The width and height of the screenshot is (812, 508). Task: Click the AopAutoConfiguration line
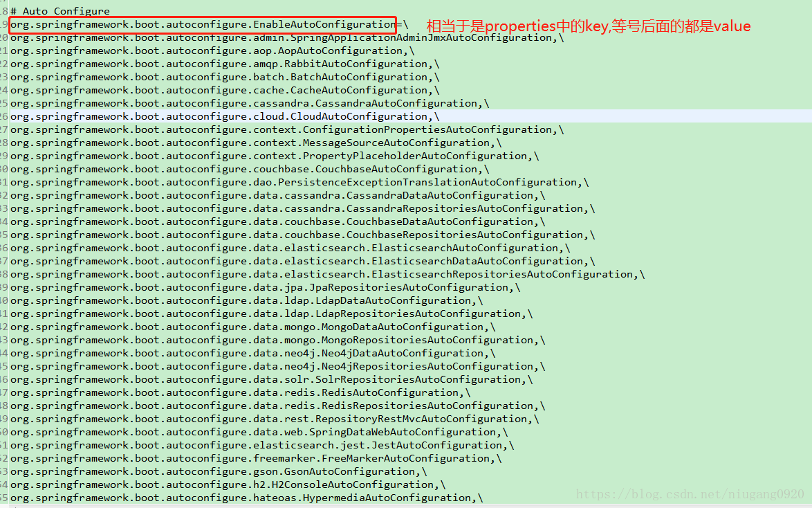[x=212, y=51]
